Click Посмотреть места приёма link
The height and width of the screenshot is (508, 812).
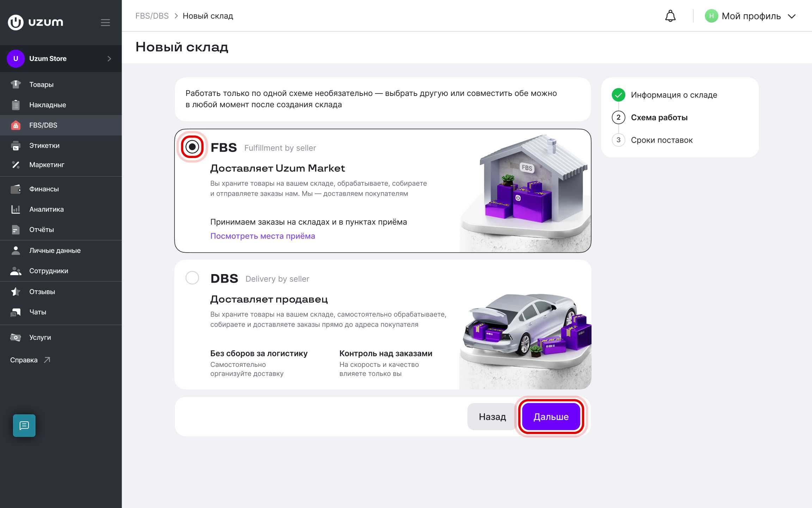coord(263,236)
